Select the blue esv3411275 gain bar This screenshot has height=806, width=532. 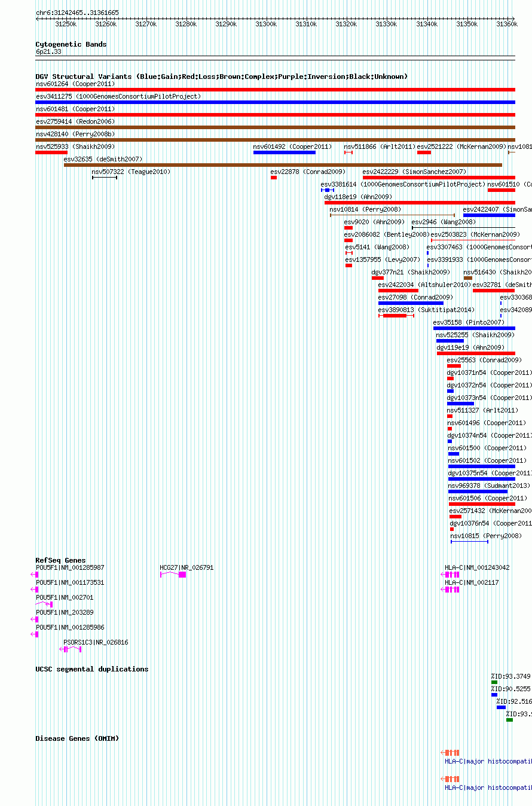pos(275,102)
